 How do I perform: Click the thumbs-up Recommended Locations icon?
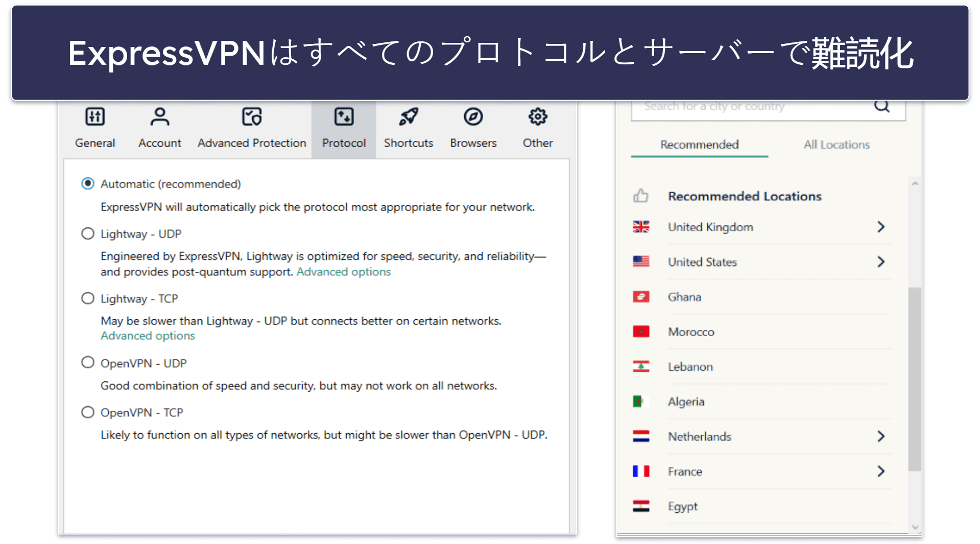coord(641,196)
